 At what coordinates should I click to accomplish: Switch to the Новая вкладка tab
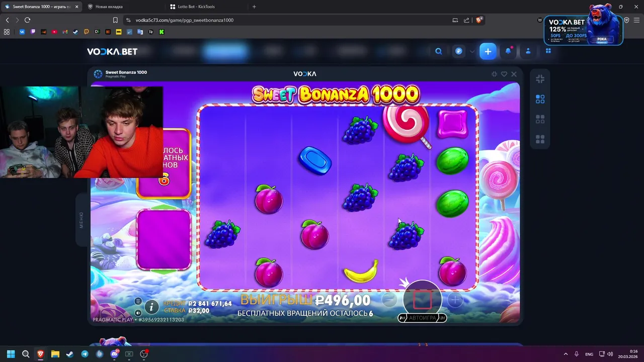point(109,7)
